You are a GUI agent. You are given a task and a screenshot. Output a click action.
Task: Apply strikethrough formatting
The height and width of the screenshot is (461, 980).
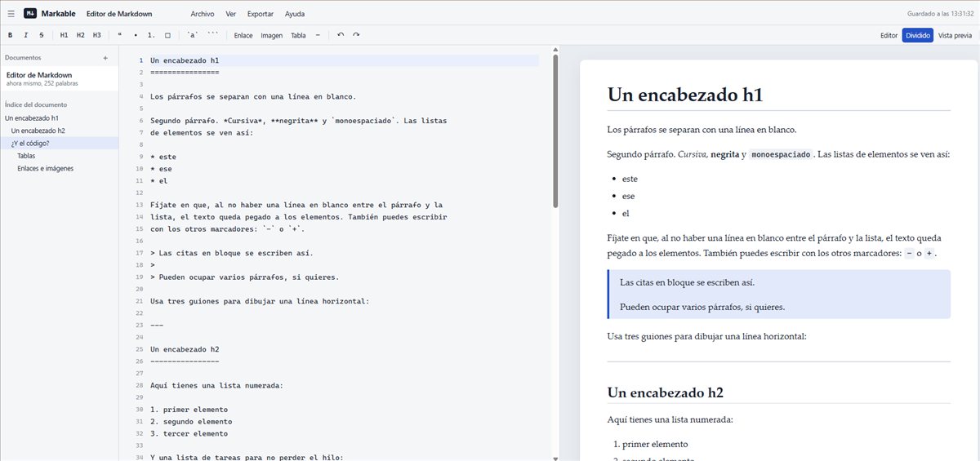tap(42, 35)
